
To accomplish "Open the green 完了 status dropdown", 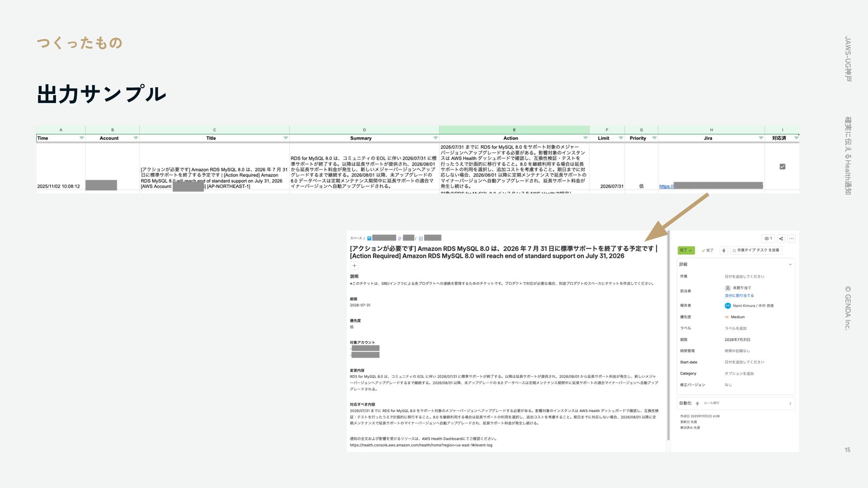I will point(686,250).
